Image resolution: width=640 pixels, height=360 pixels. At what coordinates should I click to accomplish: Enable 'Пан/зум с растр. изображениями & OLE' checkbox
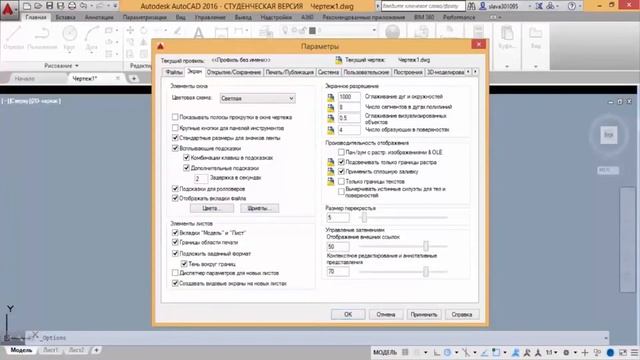pos(341,152)
